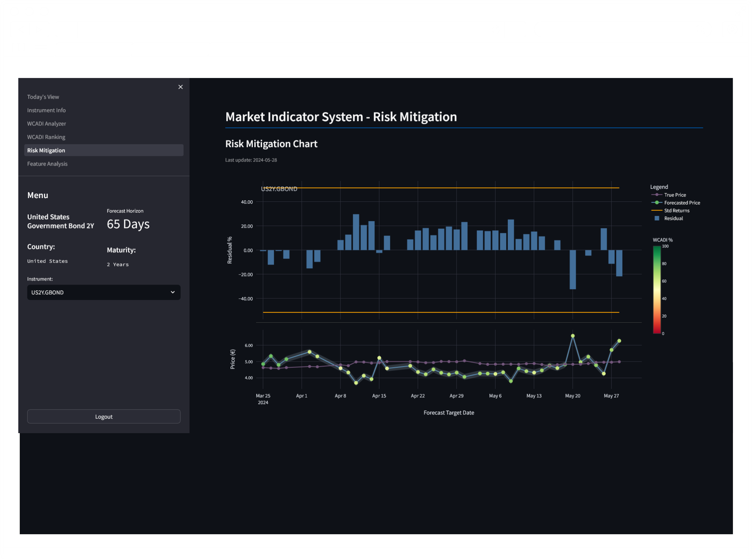Click the 65 Days forecast horizon value

tap(128, 224)
